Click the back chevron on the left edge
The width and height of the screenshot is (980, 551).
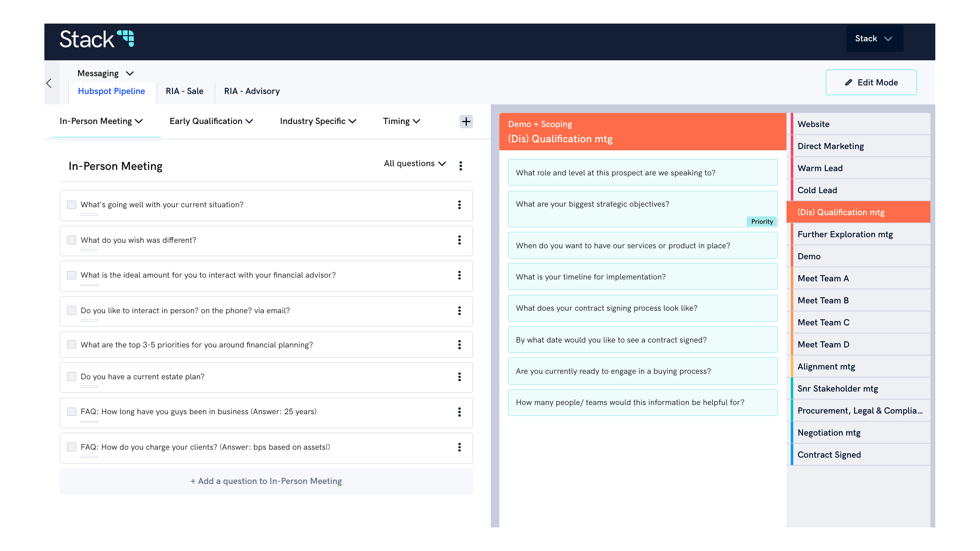pos(49,83)
